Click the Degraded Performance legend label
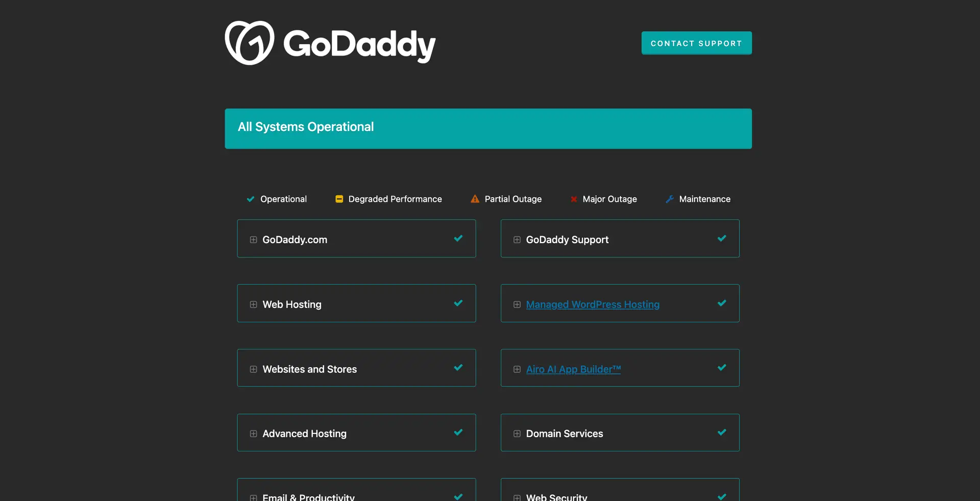The image size is (980, 501). click(x=395, y=199)
